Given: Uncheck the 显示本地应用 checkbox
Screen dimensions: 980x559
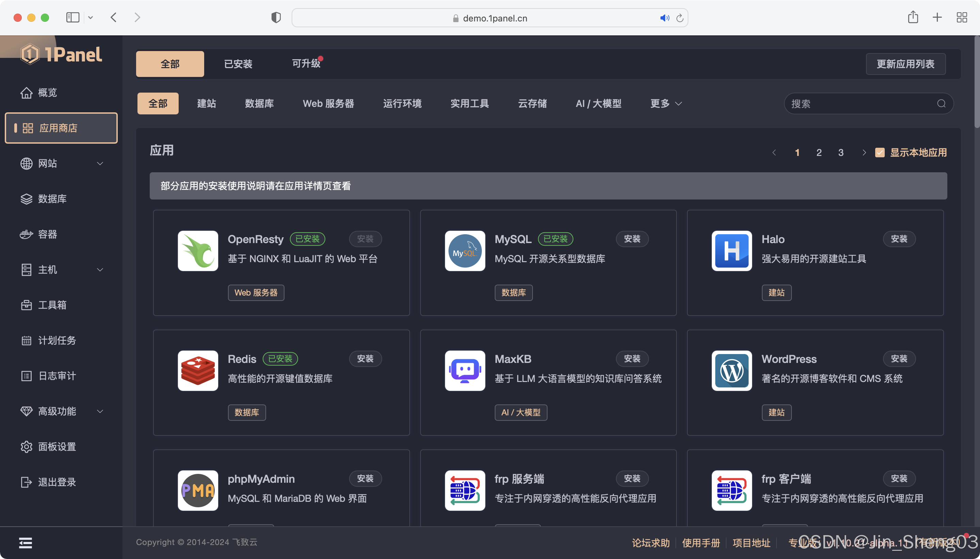Looking at the screenshot, I should pyautogui.click(x=880, y=153).
